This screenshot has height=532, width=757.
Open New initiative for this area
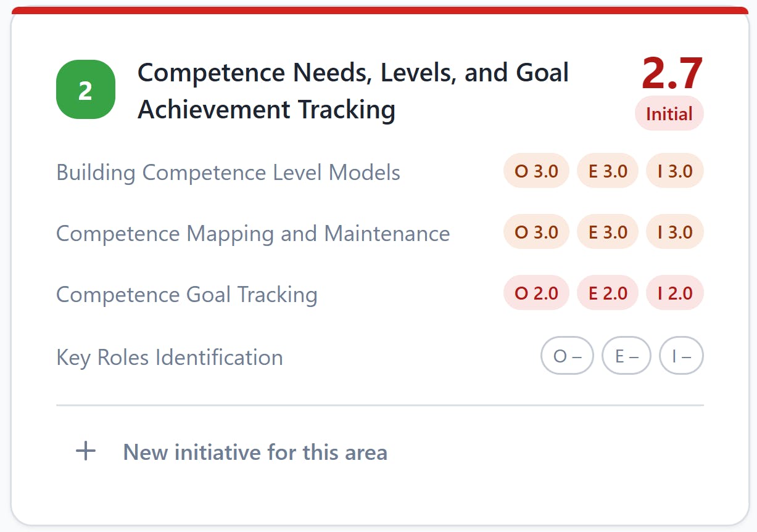pyautogui.click(x=231, y=452)
